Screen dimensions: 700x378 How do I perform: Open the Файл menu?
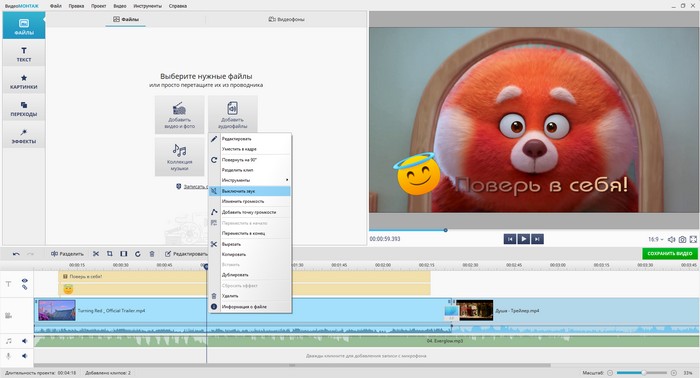pyautogui.click(x=56, y=6)
